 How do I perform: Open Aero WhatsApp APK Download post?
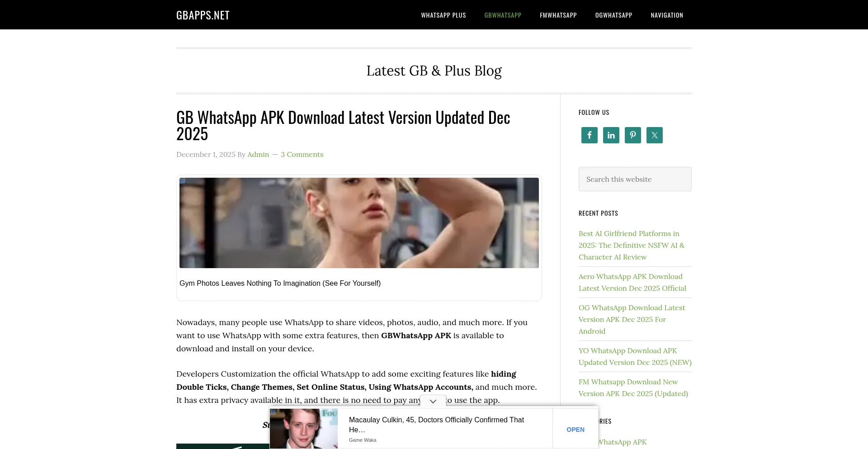point(632,282)
